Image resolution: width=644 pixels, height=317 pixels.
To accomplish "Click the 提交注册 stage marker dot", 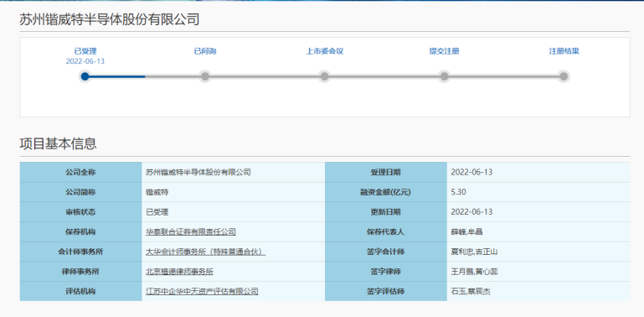I will pos(444,76).
